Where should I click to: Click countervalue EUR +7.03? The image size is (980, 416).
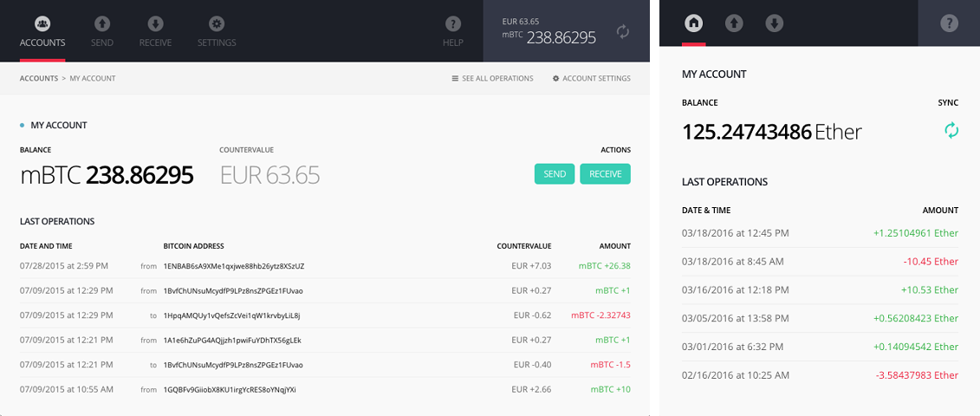(x=531, y=266)
